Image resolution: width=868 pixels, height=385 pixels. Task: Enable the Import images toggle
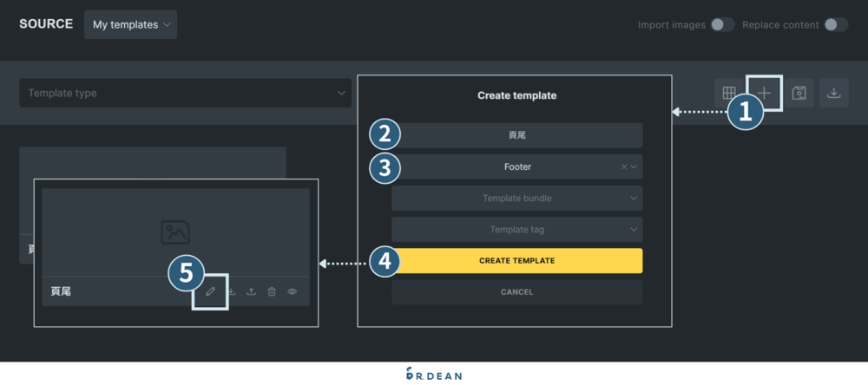(x=722, y=24)
